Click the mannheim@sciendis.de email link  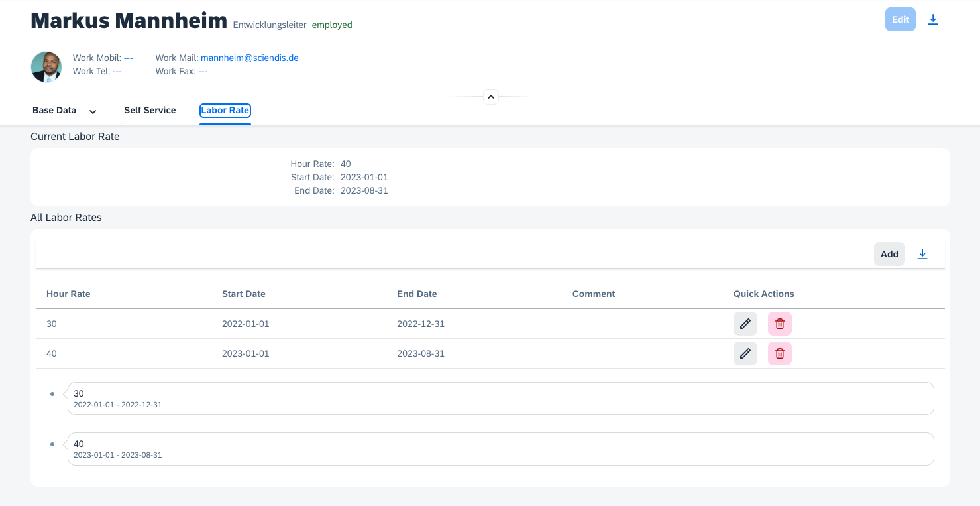point(249,58)
